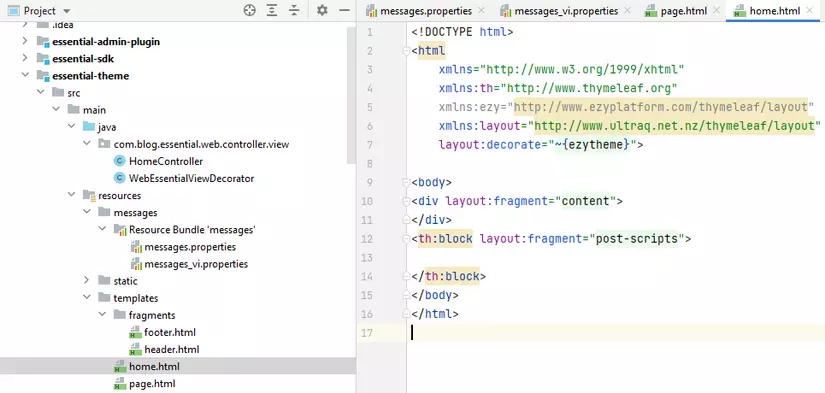
Task: Click line number 8 in gutter
Action: [x=369, y=164]
